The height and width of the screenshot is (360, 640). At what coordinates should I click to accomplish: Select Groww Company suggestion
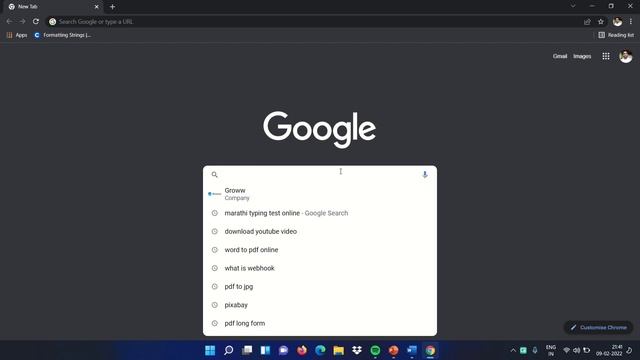click(320, 194)
